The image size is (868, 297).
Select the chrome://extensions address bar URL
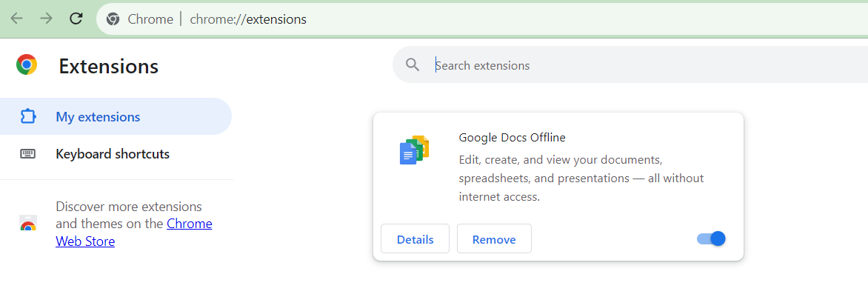pos(248,19)
